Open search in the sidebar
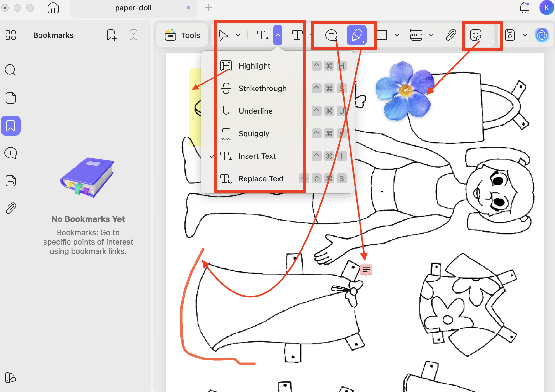 click(10, 70)
